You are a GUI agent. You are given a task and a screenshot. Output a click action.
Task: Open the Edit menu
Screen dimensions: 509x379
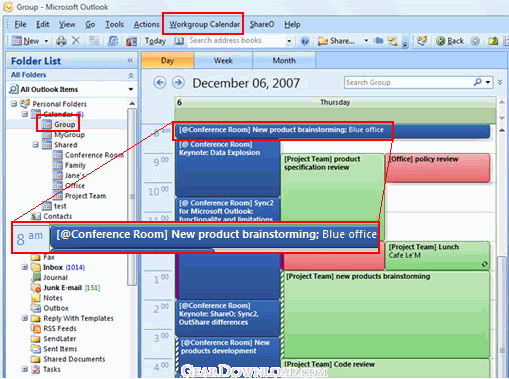pos(43,24)
